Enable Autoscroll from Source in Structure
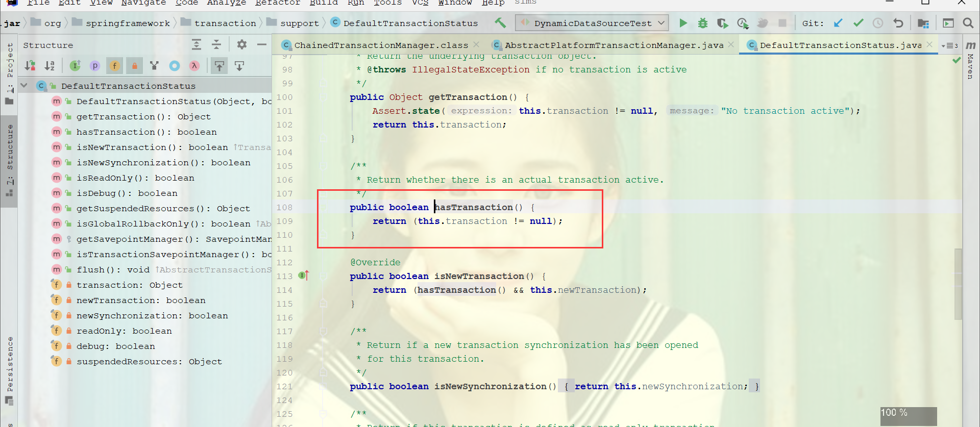The image size is (980, 427). tap(239, 66)
